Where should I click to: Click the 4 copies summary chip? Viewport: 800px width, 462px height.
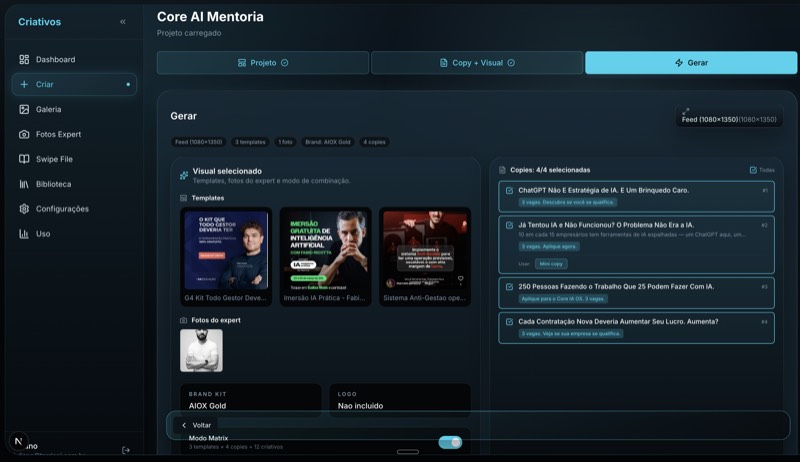pos(374,142)
